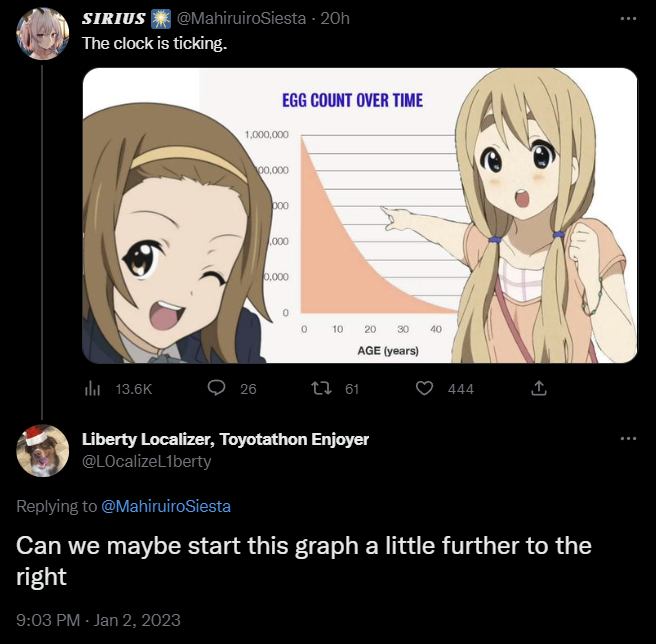656x644 pixels.
Task: Click the @L0calizeL1berty handle
Action: pyautogui.click(x=146, y=461)
